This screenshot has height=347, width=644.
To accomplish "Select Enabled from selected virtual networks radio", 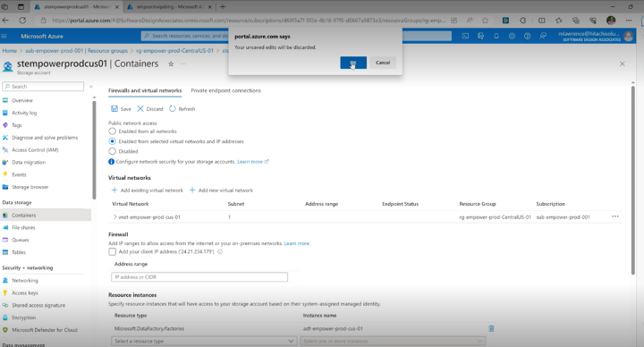I will pos(112,141).
